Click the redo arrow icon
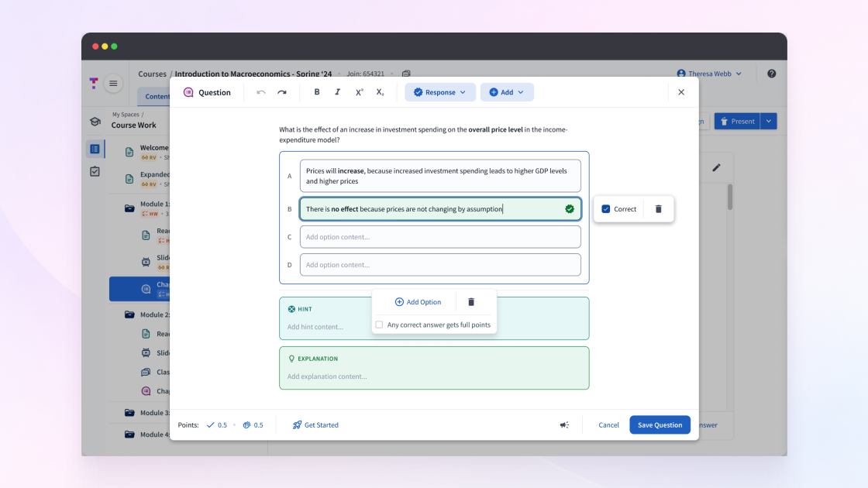Screen dimensions: 868x488 pyautogui.click(x=281, y=92)
